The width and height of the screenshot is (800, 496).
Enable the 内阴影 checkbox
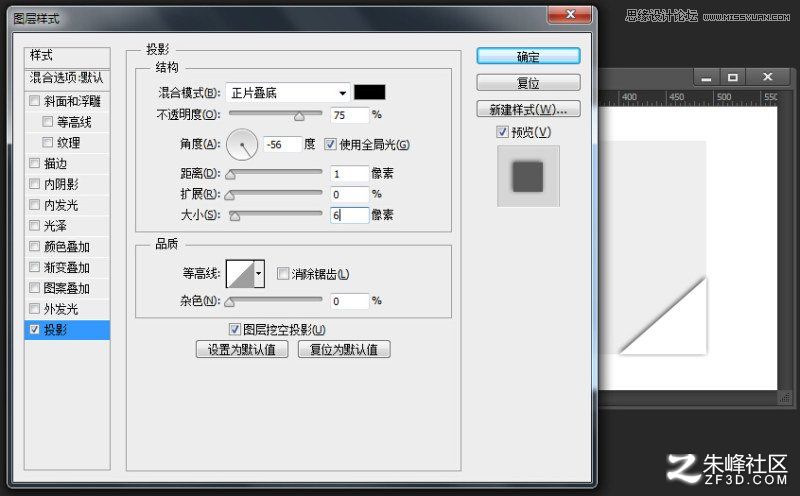[x=34, y=184]
